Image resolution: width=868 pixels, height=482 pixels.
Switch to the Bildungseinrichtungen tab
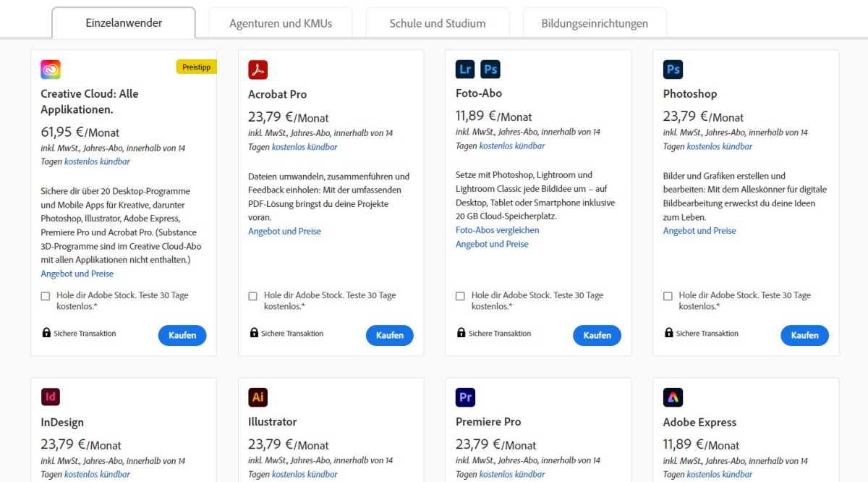point(595,23)
